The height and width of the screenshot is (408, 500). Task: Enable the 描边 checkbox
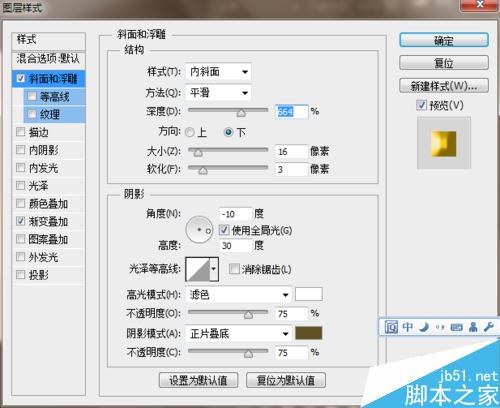[x=21, y=132]
